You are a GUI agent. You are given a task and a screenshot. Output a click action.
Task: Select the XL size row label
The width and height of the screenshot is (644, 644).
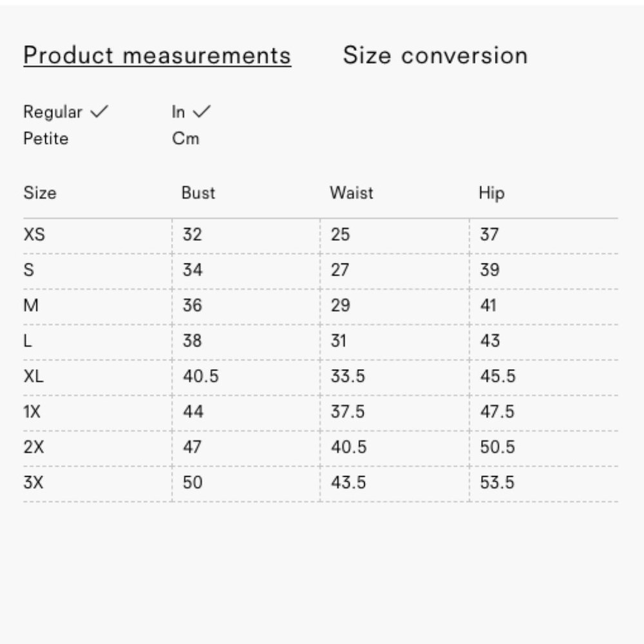click(x=33, y=376)
